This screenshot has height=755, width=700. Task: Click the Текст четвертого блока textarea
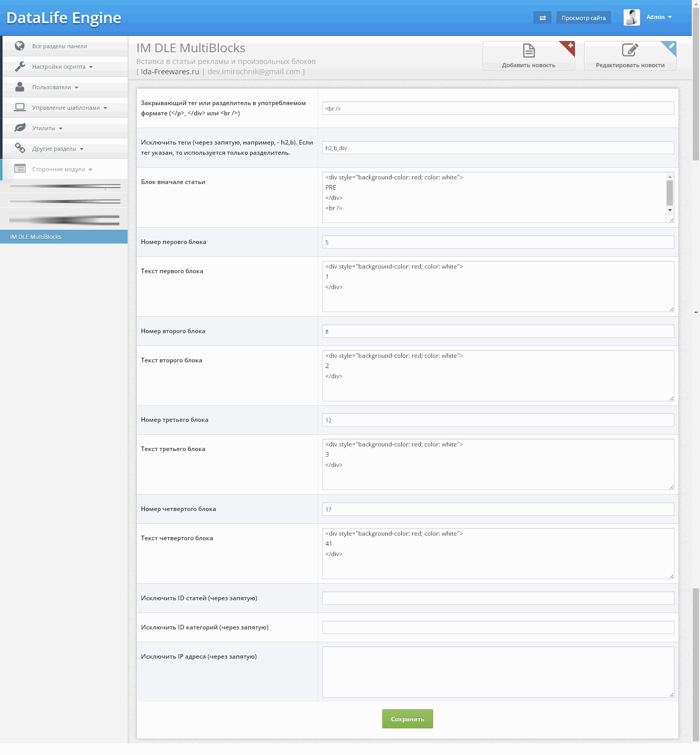(498, 554)
